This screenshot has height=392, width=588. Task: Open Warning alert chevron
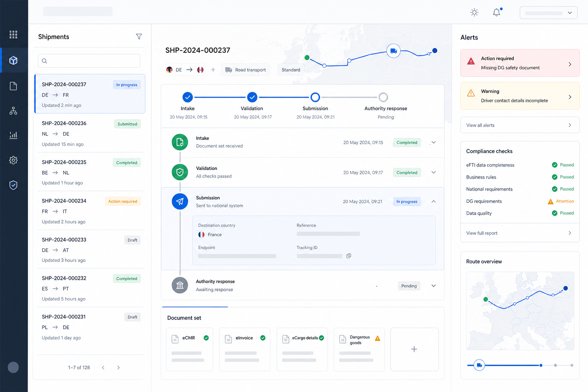(x=570, y=97)
